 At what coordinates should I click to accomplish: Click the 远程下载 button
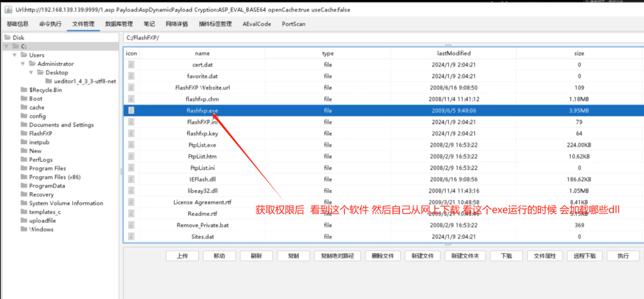pyautogui.click(x=584, y=256)
